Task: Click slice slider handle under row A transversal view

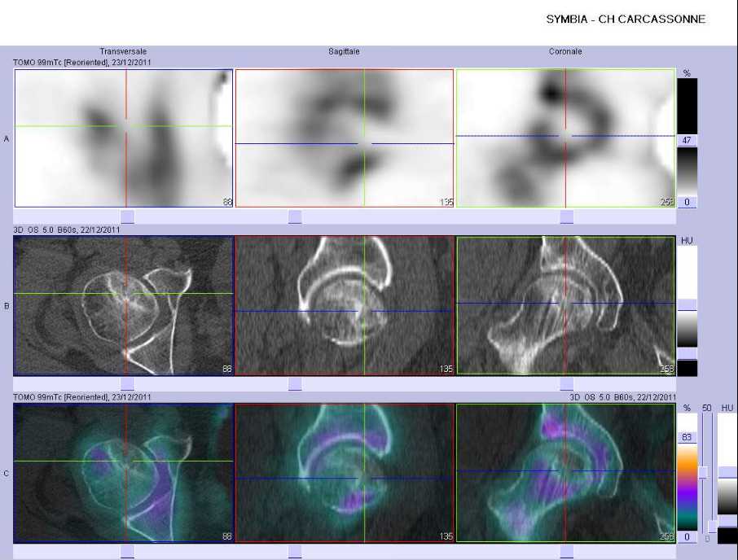Action: [x=128, y=217]
